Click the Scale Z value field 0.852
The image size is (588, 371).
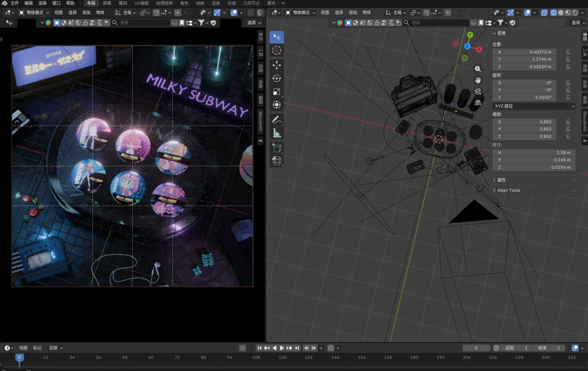[x=524, y=136]
